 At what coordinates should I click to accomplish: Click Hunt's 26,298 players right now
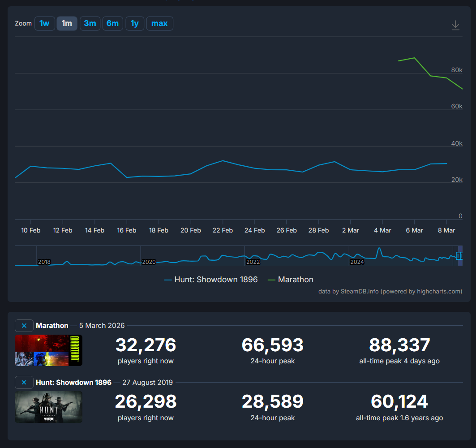[146, 401]
